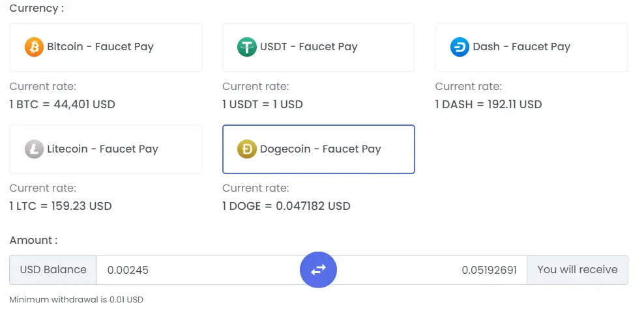This screenshot has height=309, width=644.
Task: Click the 1 BTC = 44,401 USD rate
Action: [x=63, y=104]
